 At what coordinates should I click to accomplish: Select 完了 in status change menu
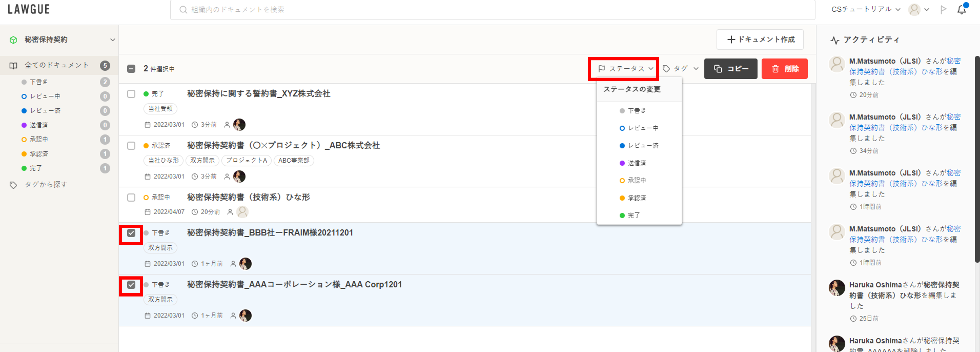coord(633,216)
